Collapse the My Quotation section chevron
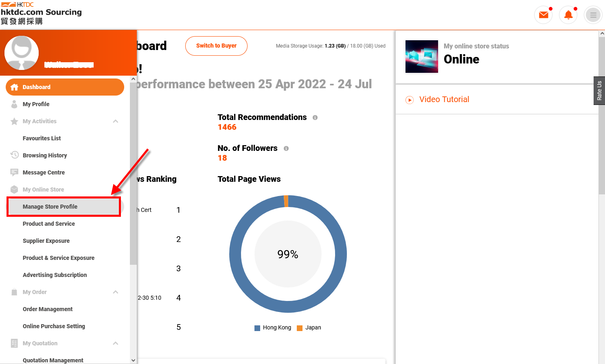Viewport: 605px width, 364px height. pyautogui.click(x=116, y=343)
